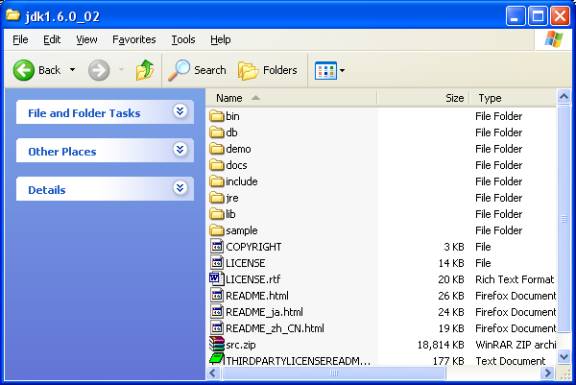Select the COPYRIGHT file icon
576x385 pixels.
pos(217,247)
